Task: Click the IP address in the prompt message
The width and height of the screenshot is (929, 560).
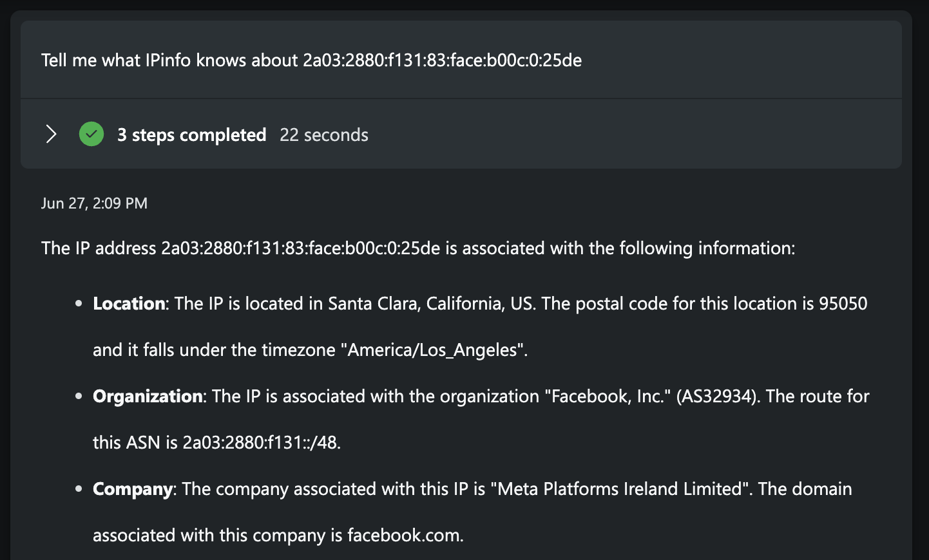Action: click(443, 60)
